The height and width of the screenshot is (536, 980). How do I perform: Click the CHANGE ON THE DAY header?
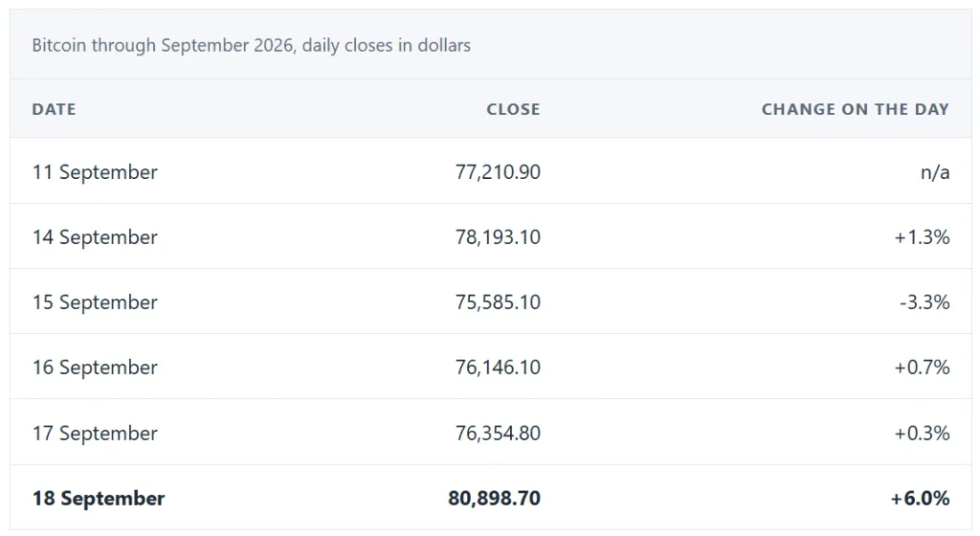pyautogui.click(x=855, y=109)
